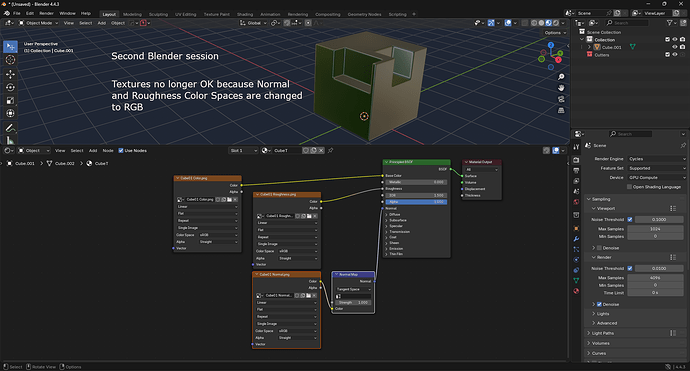Enable Viewport Denoise checkbox
The height and width of the screenshot is (371, 690).
599,248
